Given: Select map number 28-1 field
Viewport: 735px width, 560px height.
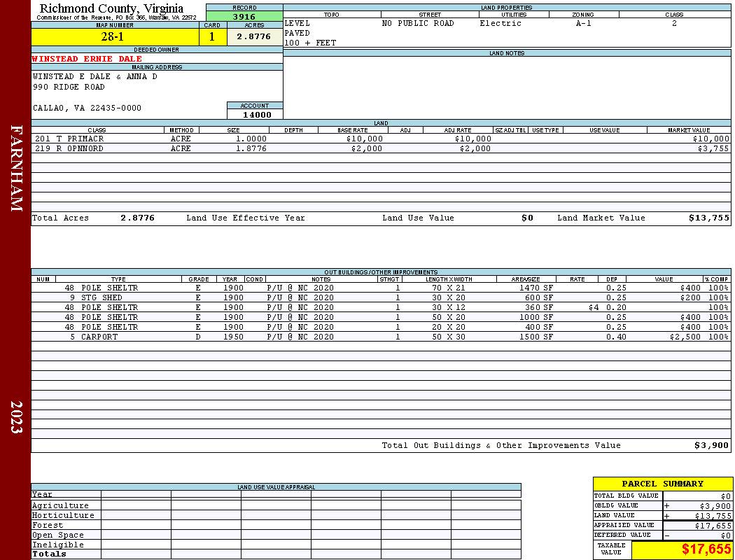Looking at the screenshot, I should (115, 36).
